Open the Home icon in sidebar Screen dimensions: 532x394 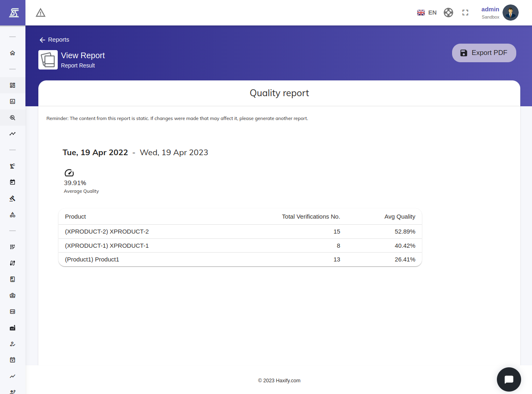[x=13, y=53]
